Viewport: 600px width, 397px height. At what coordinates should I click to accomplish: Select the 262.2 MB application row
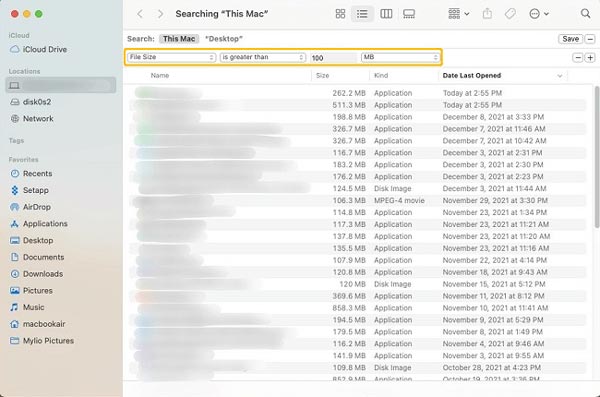357,93
